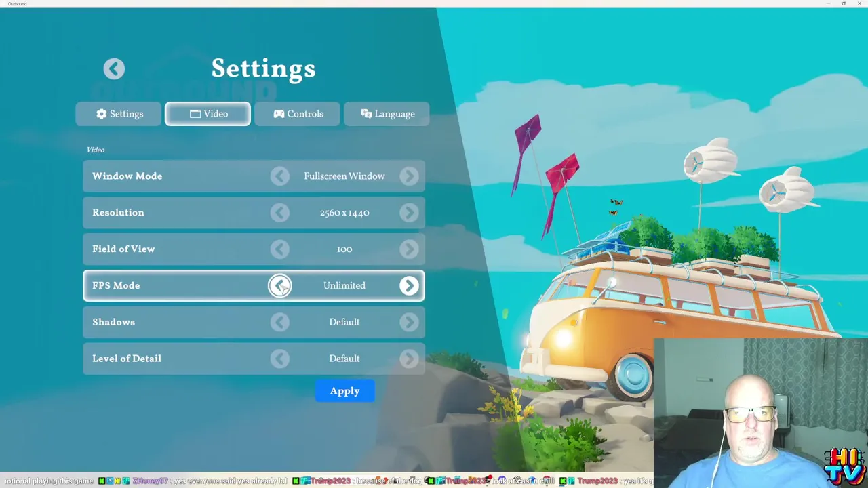This screenshot has width=868, height=488.
Task: Select the Shadows row label
Action: tap(113, 322)
